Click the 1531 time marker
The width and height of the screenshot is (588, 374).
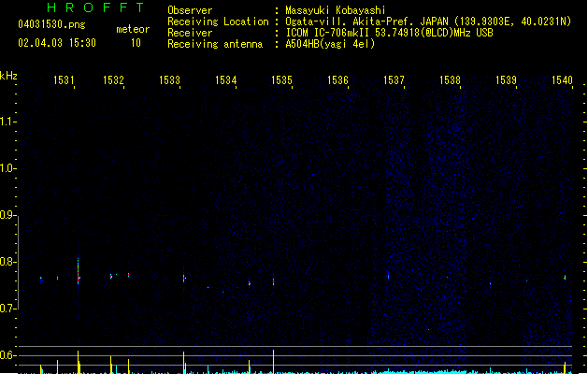pyautogui.click(x=64, y=80)
